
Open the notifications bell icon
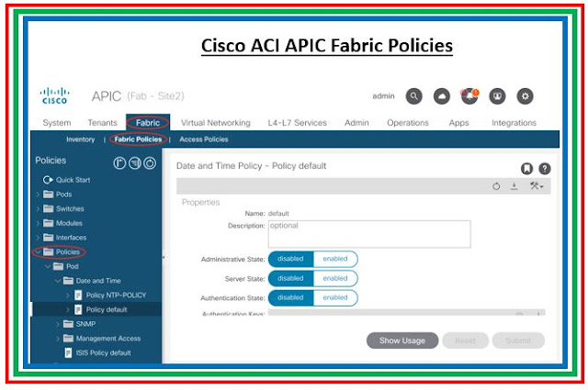469,96
